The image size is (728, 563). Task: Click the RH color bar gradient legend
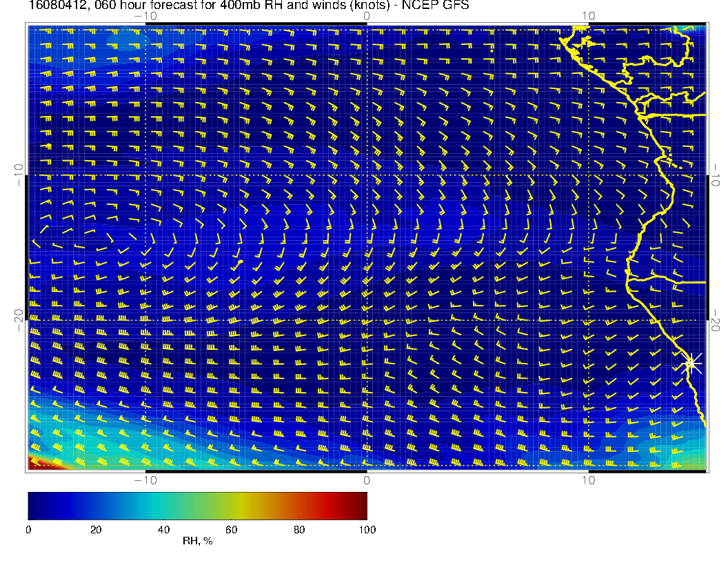(x=197, y=506)
